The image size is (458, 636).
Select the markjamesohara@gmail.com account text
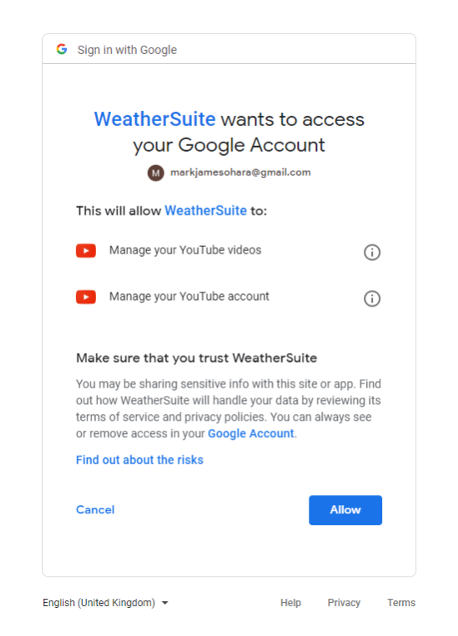click(x=241, y=172)
